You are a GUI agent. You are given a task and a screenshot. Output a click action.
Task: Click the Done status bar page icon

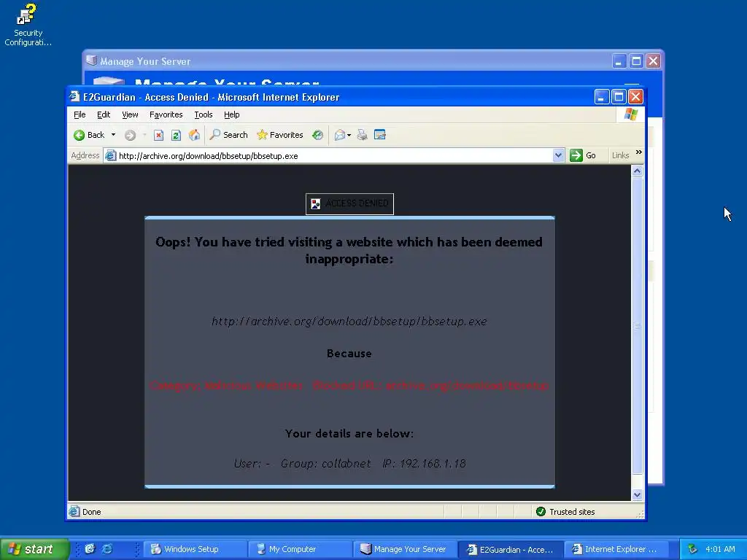74,512
